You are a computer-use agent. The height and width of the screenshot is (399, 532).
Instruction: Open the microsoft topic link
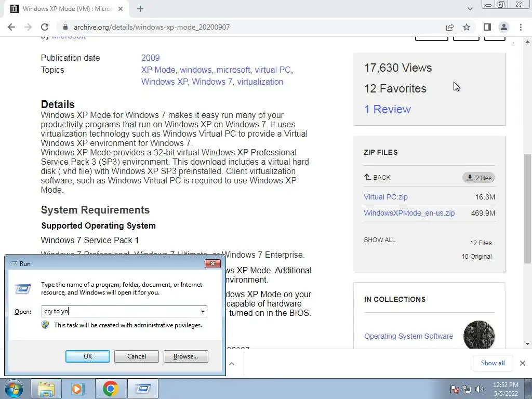[x=233, y=70]
